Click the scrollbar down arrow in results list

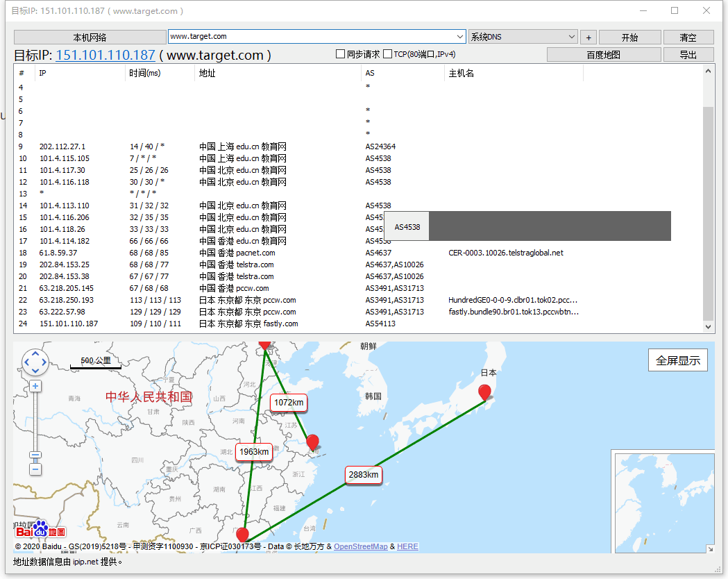click(708, 327)
